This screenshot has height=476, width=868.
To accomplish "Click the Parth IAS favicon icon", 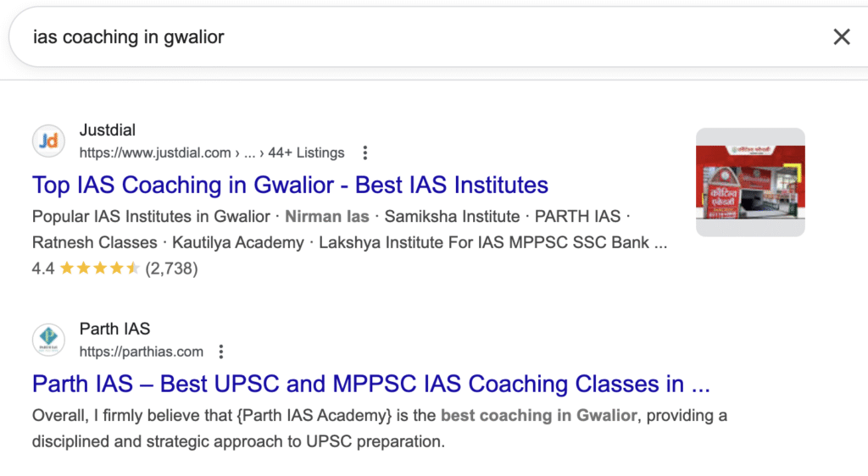I will tap(48, 340).
